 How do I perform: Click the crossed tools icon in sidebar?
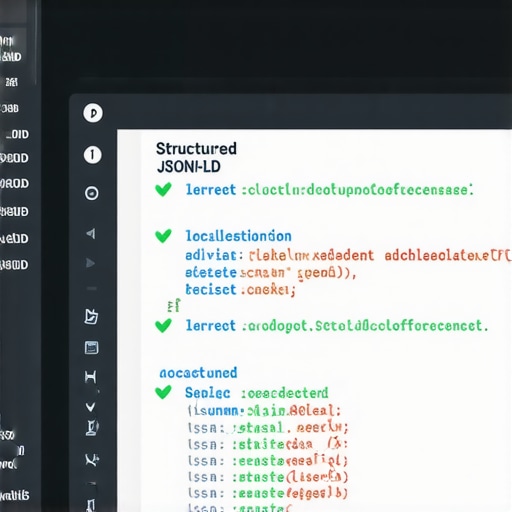click(91, 460)
